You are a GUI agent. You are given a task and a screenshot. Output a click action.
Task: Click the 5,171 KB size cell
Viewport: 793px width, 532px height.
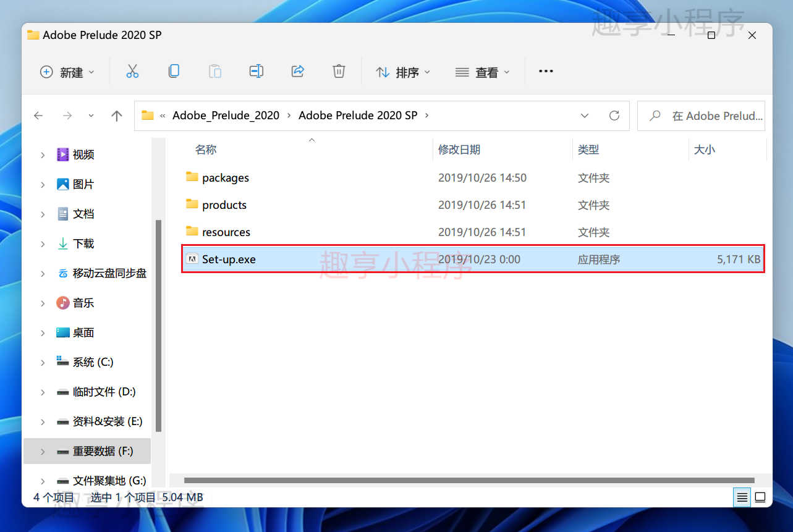coord(739,260)
